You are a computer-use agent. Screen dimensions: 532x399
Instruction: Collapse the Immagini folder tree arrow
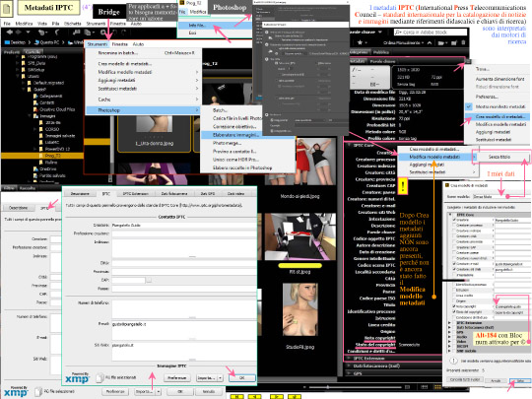(30, 116)
